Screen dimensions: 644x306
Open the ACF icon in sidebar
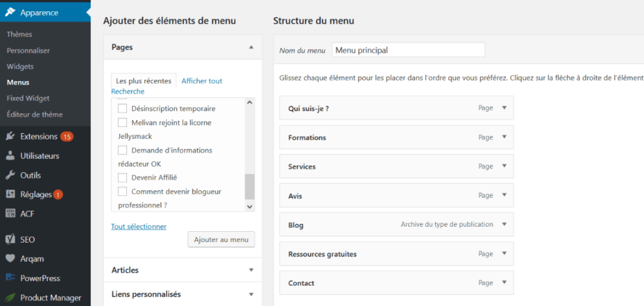point(10,213)
